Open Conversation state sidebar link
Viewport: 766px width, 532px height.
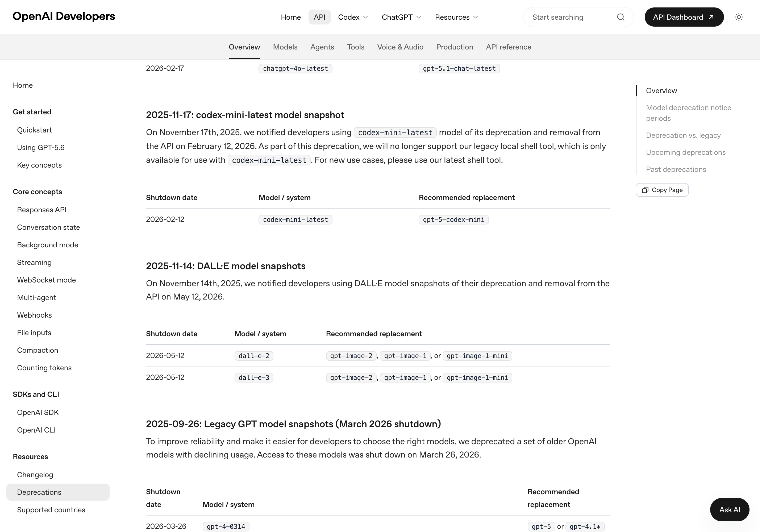pyautogui.click(x=48, y=227)
